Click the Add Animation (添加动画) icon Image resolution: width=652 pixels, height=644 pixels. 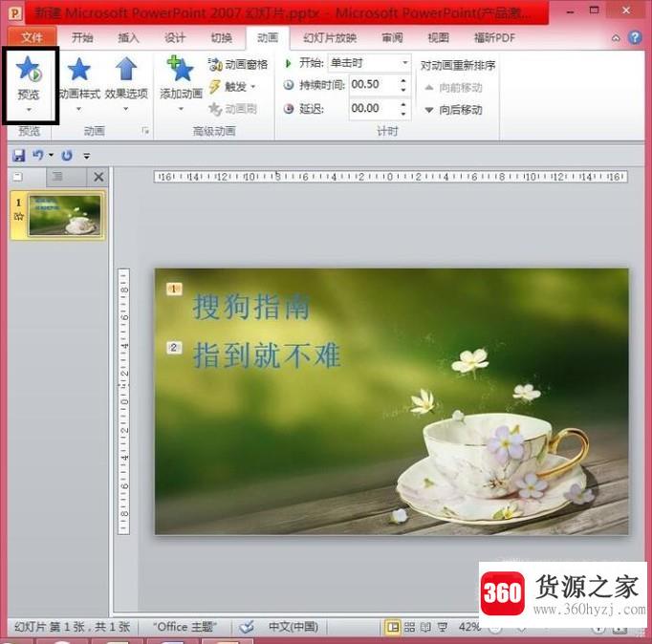click(x=180, y=69)
